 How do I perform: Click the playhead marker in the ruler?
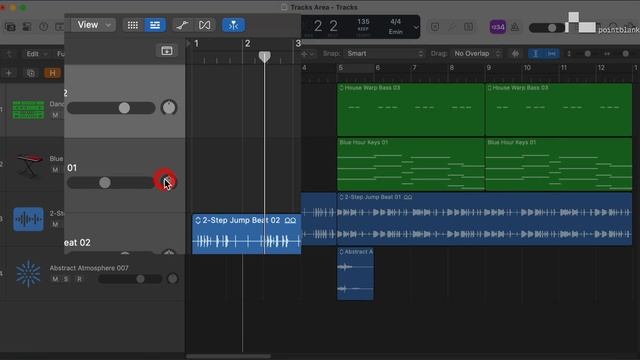[264, 57]
